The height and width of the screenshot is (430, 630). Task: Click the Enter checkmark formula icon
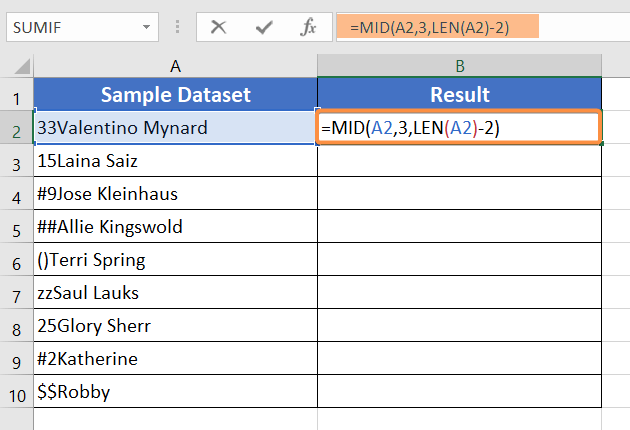tap(264, 27)
